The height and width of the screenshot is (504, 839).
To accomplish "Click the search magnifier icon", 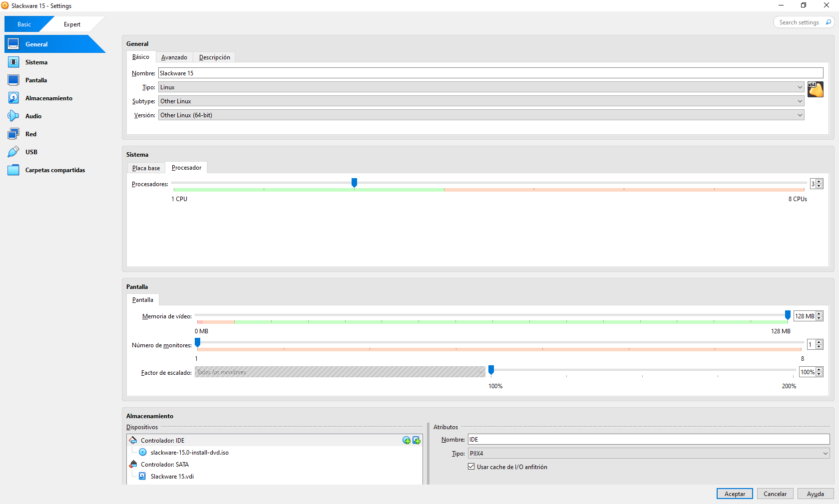I will tap(829, 22).
